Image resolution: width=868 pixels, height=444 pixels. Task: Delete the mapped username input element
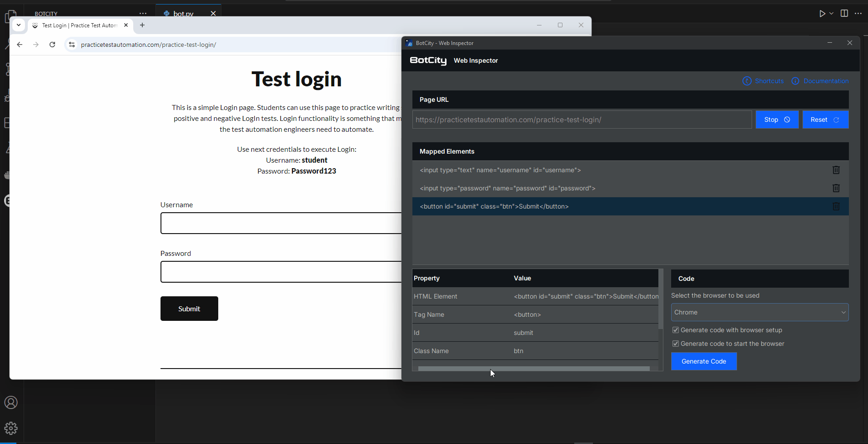click(x=836, y=170)
